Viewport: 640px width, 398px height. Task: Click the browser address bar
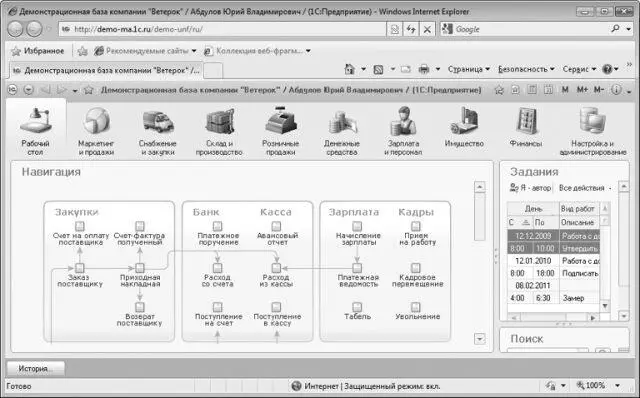(222, 29)
